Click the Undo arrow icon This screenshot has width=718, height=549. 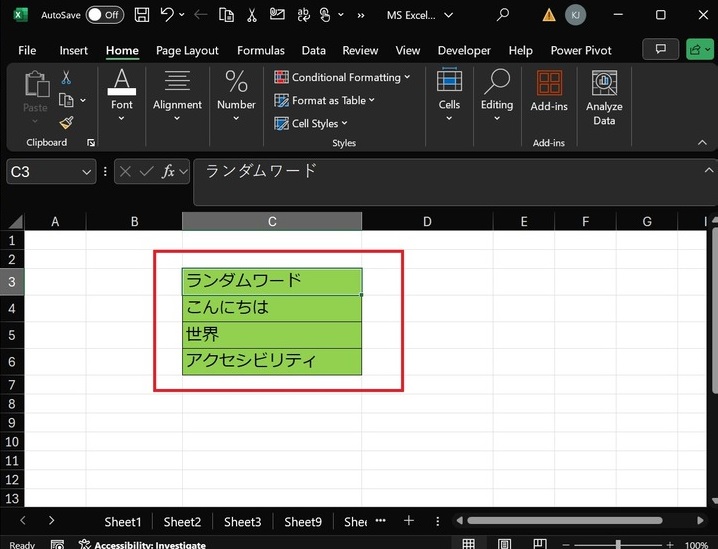[x=167, y=15]
